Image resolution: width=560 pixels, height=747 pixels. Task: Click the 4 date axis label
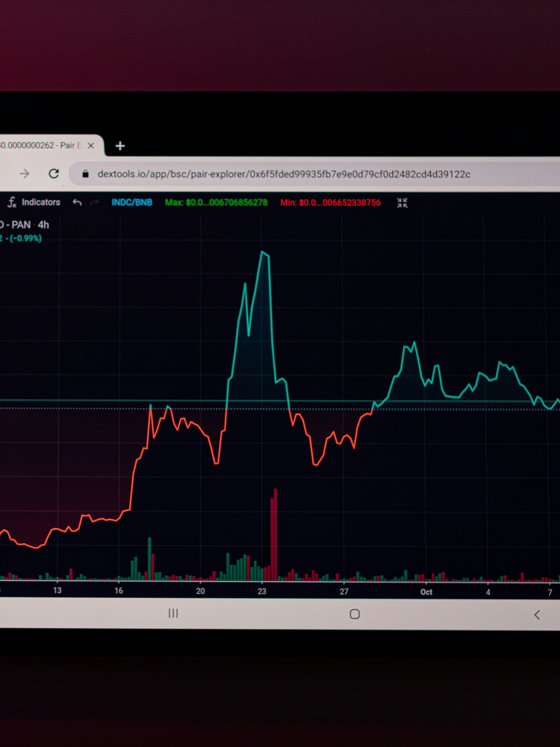pyautogui.click(x=488, y=592)
